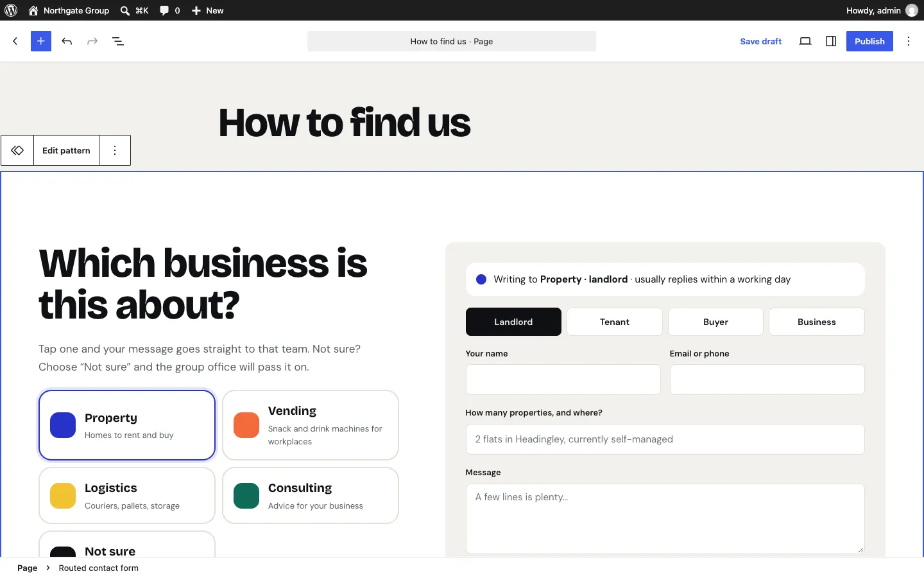
Task: Open the admin bar search command palette
Action: click(x=134, y=10)
